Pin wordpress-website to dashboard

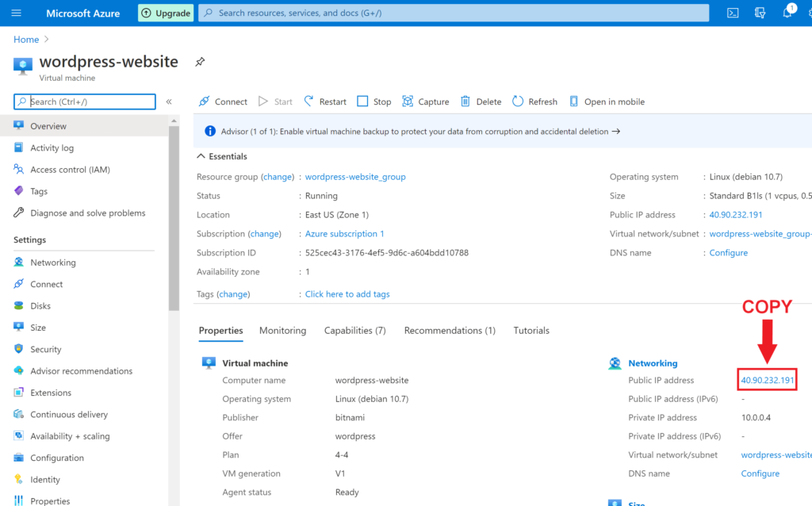pyautogui.click(x=200, y=62)
